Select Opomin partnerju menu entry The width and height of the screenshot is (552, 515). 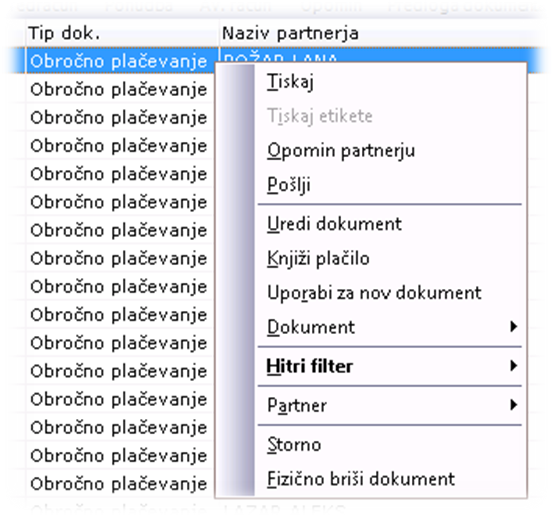tap(341, 151)
